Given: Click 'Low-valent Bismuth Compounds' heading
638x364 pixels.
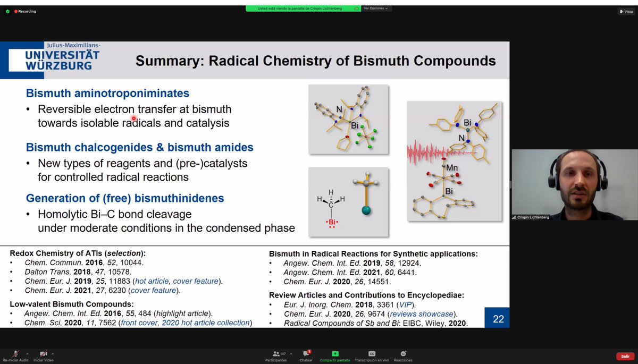Looking at the screenshot, I should [x=72, y=303].
